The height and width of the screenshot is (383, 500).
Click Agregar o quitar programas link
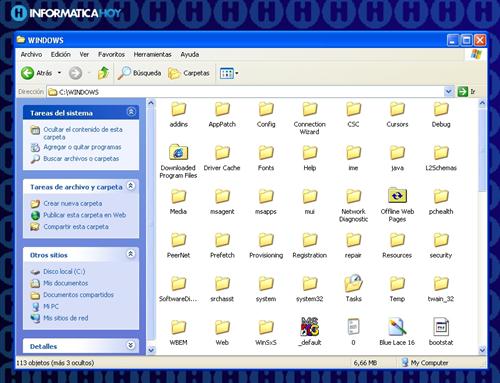point(82,147)
